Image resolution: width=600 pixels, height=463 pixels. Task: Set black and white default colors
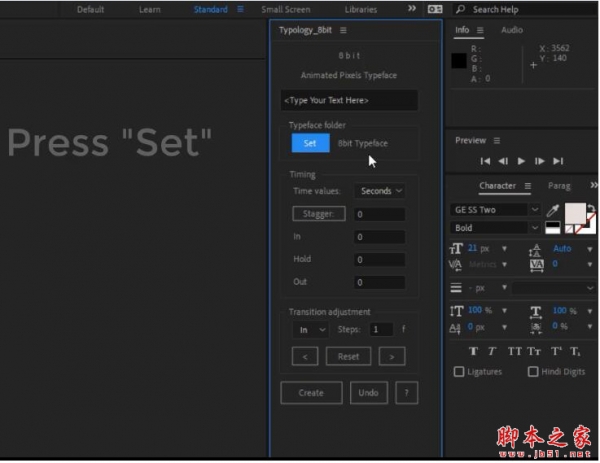[x=553, y=228]
